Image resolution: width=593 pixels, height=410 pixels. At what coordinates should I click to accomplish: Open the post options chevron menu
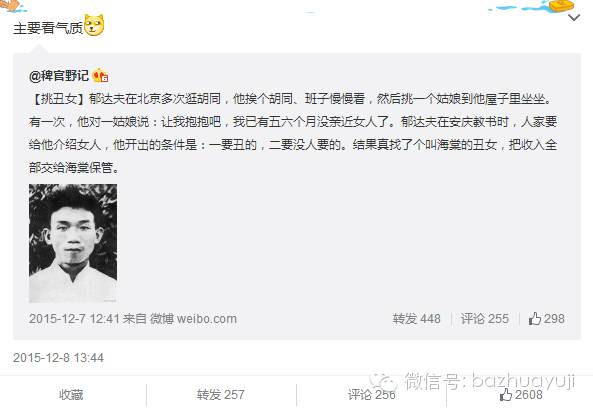tap(574, 17)
